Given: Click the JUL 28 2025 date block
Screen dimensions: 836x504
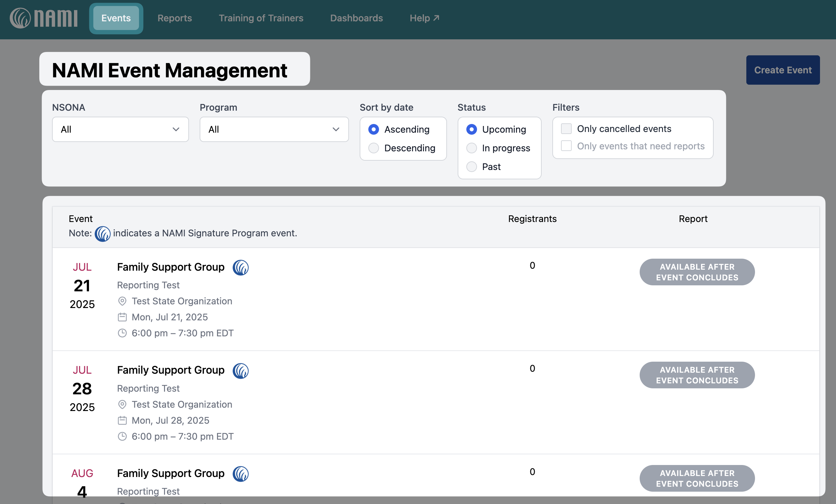Looking at the screenshot, I should [x=82, y=388].
